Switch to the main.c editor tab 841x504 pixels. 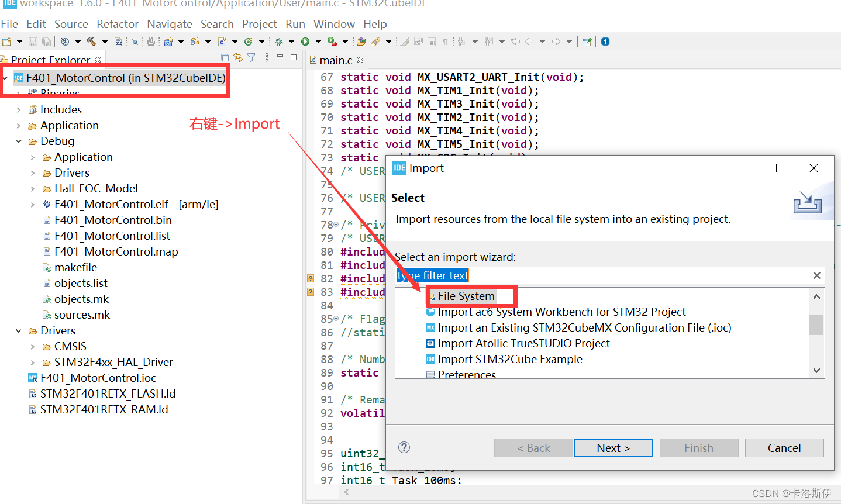[336, 60]
